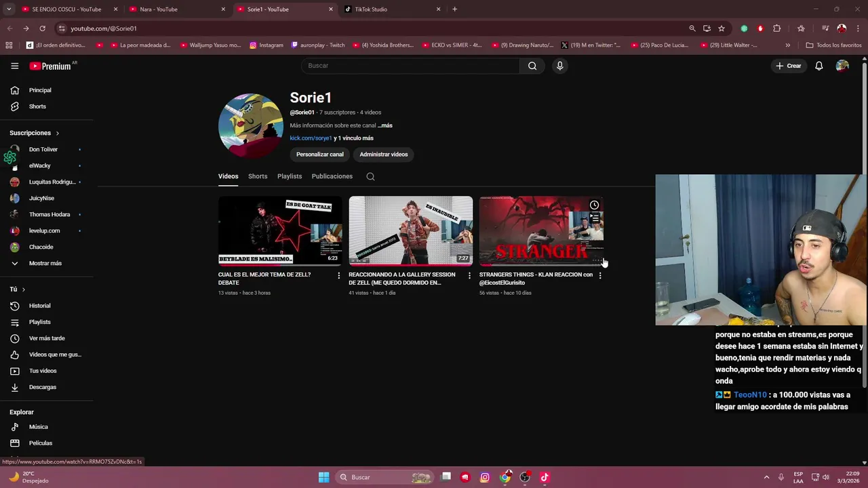This screenshot has height=488, width=868.
Task: Open Chrome zoom magnifier in address bar
Action: pos(692,28)
